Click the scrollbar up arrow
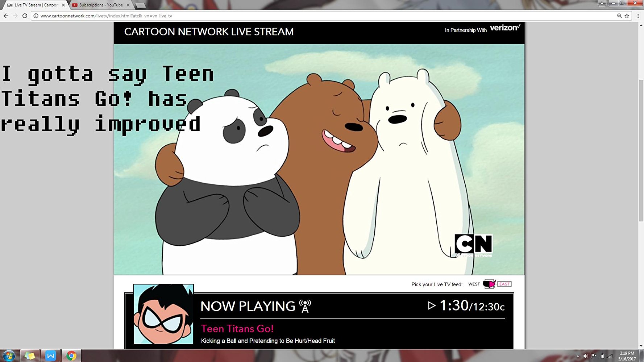 point(641,25)
